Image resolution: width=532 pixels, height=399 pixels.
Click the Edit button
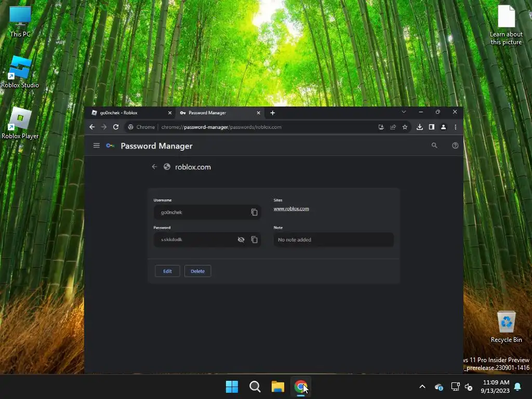click(167, 271)
